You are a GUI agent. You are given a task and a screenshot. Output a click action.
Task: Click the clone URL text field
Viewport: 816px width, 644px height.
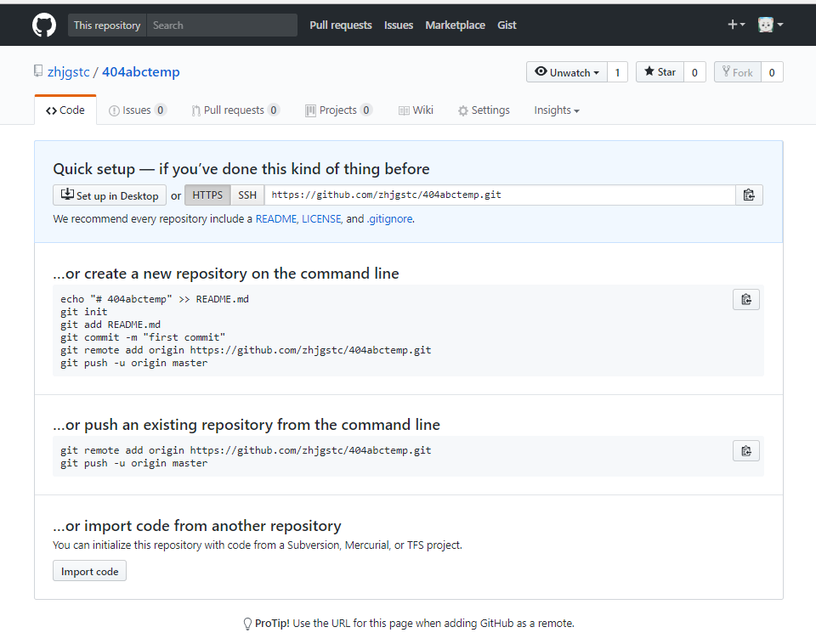point(500,195)
